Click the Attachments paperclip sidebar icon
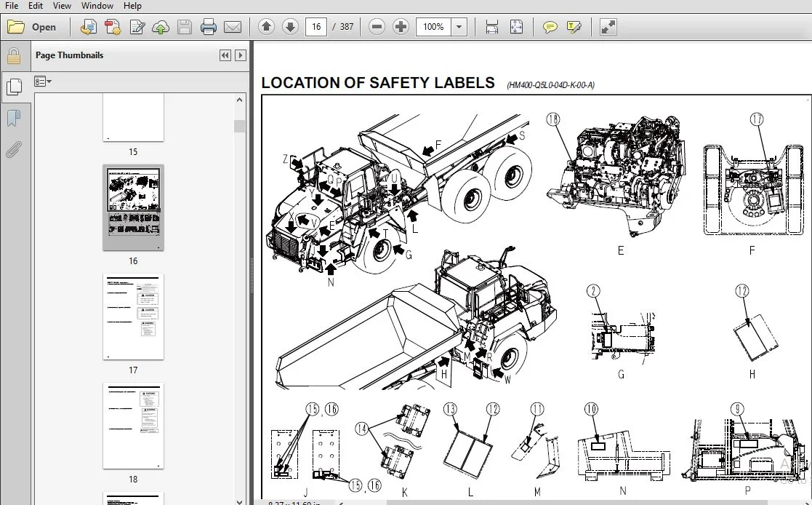This screenshot has height=505, width=812. [x=14, y=150]
